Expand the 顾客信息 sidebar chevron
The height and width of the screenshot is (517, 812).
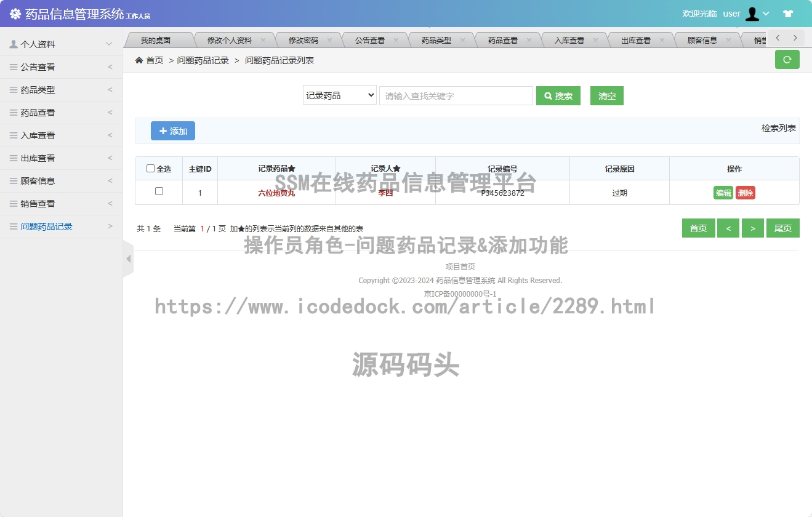click(x=110, y=181)
